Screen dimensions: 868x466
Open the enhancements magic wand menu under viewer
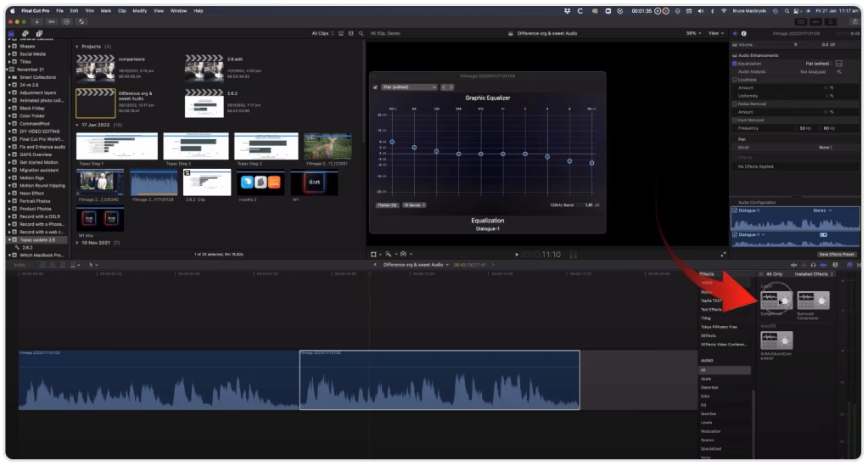coord(390,255)
